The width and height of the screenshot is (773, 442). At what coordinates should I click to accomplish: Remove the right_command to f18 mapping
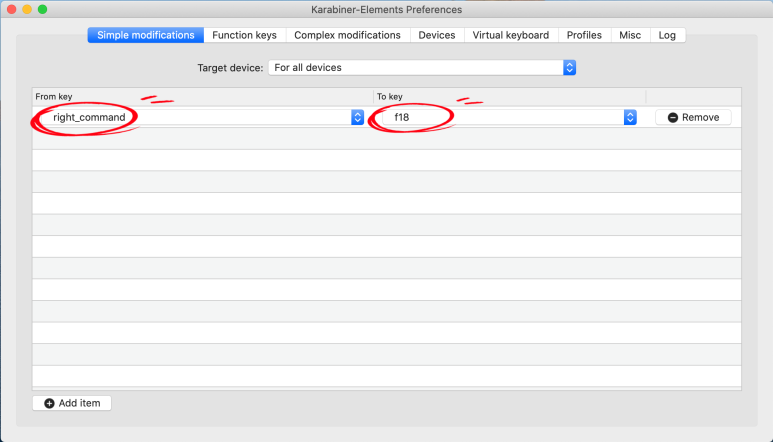point(693,117)
